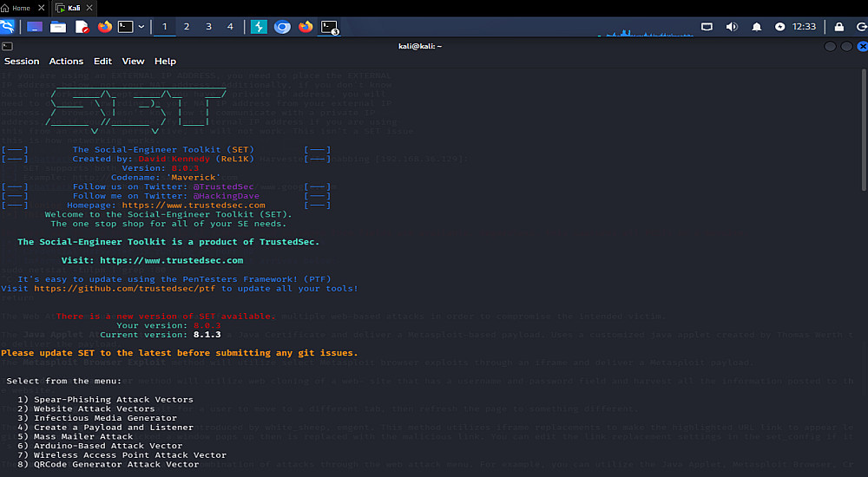Lock the screen with the padlock icon
The width and height of the screenshot is (868, 477).
(x=839, y=27)
